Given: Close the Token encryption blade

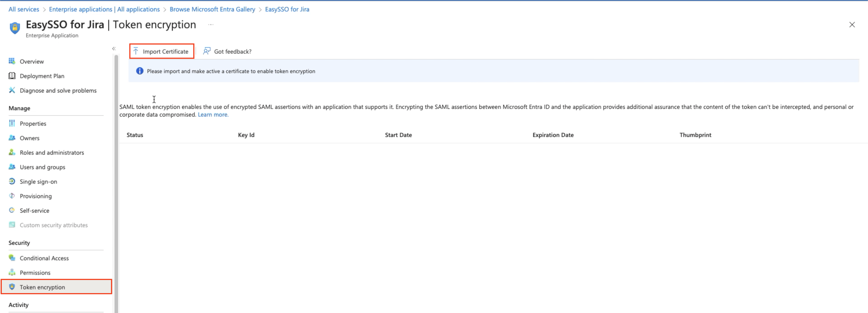Looking at the screenshot, I should tap(852, 25).
